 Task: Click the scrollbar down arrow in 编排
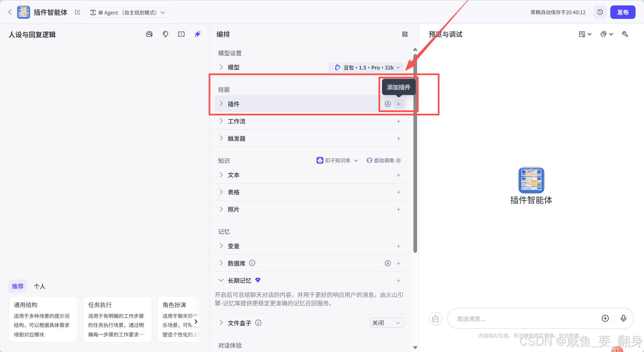[415, 347]
